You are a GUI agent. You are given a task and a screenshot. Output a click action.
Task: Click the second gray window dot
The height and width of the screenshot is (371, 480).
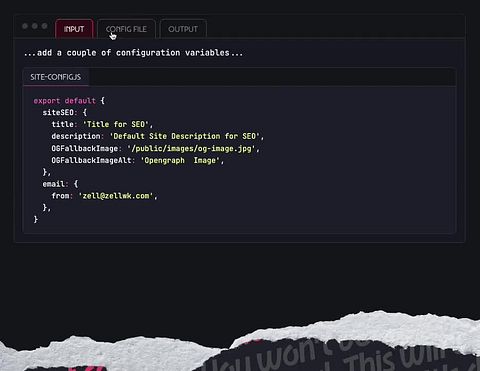click(x=35, y=26)
